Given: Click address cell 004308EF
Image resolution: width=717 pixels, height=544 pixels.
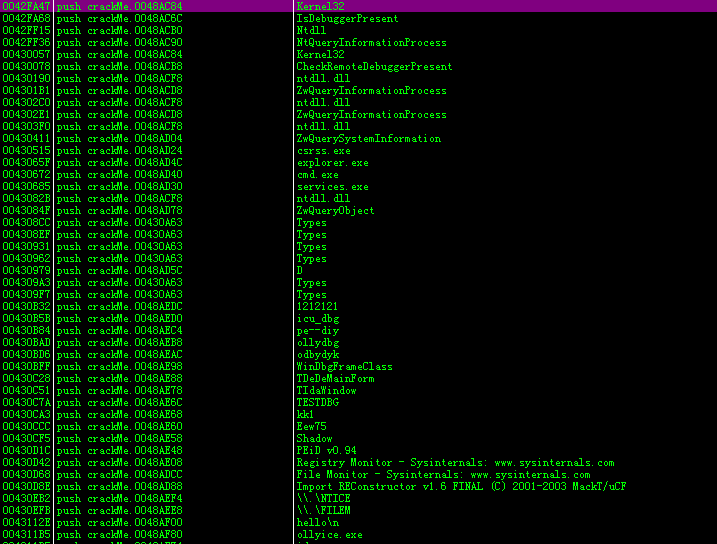Looking at the screenshot, I should click(x=27, y=235).
